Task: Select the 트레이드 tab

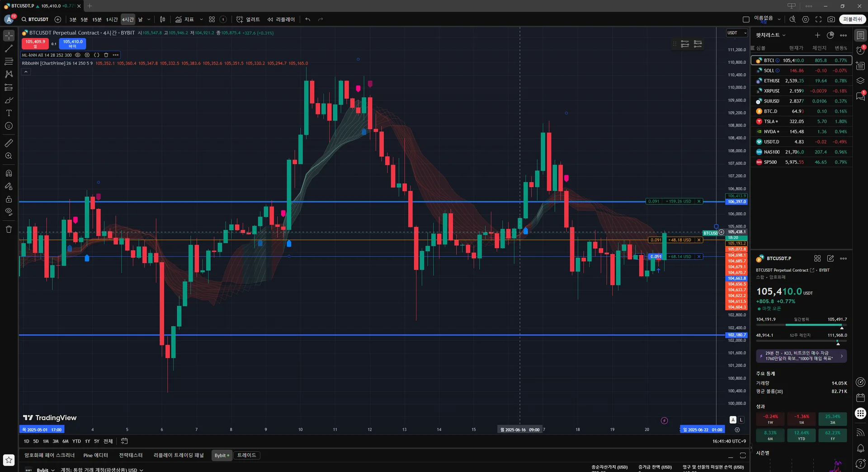Action: point(247,455)
